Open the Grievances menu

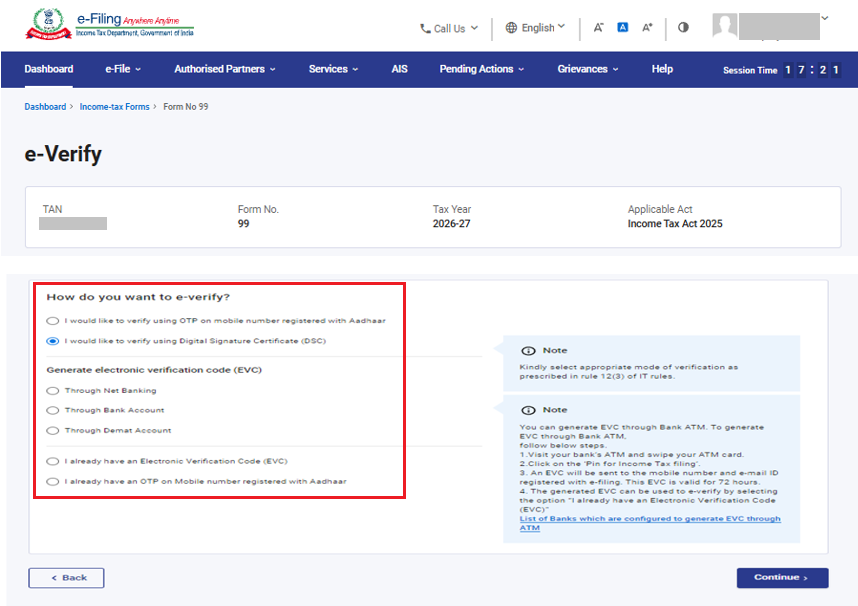pos(588,69)
